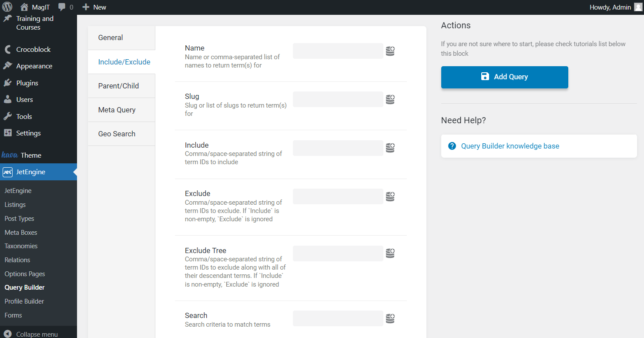Open the comments bubble icon

pyautogui.click(x=62, y=7)
